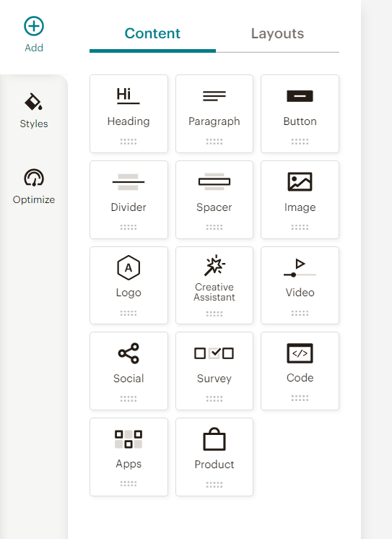Pick the Divider content block
Screen dimensions: 392x539
pyautogui.click(x=129, y=199)
